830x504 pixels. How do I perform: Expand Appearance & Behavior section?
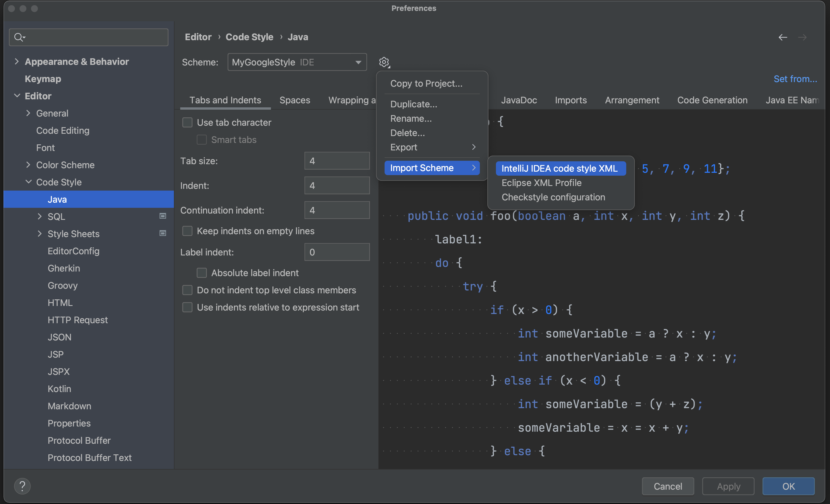(x=17, y=61)
